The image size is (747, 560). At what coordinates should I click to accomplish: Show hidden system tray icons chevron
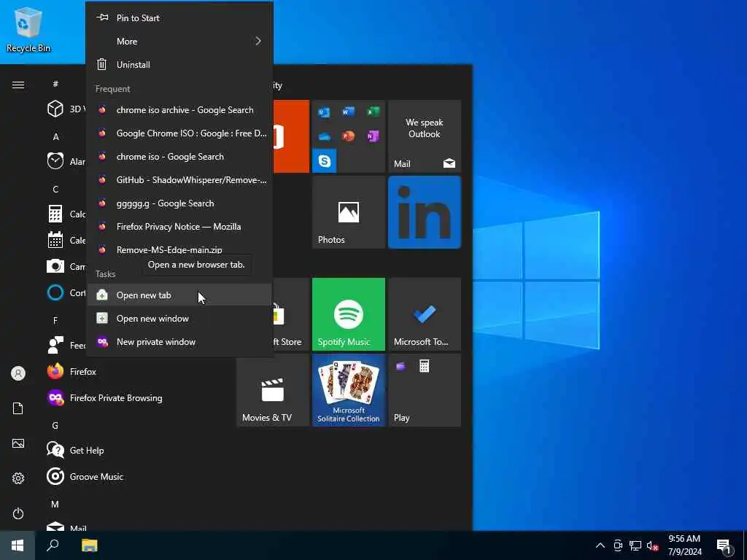(x=600, y=545)
